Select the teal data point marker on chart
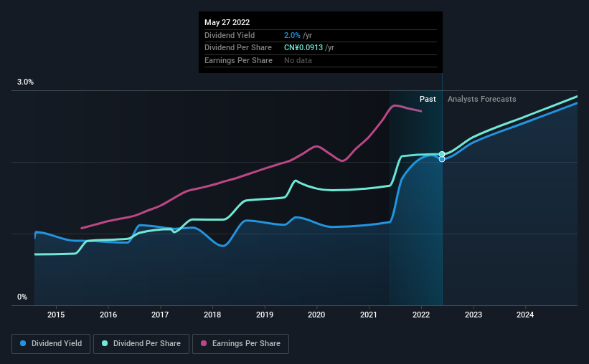589x364 pixels. pos(442,154)
